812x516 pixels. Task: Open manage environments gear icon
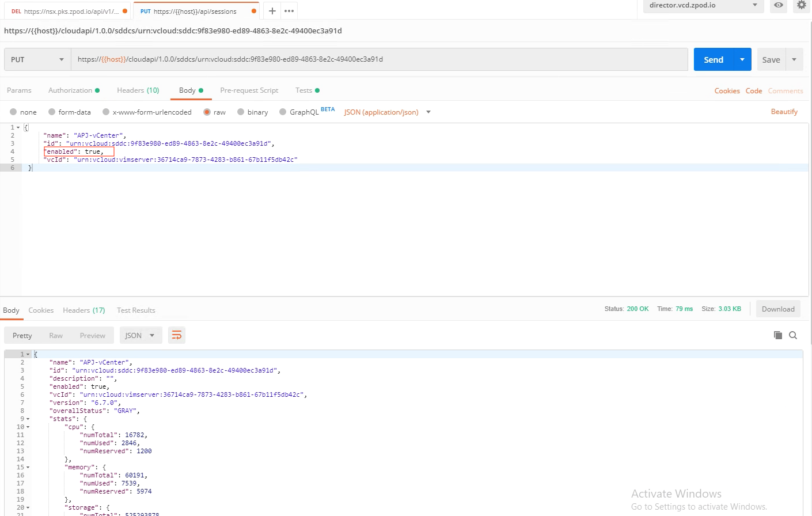[x=801, y=5]
